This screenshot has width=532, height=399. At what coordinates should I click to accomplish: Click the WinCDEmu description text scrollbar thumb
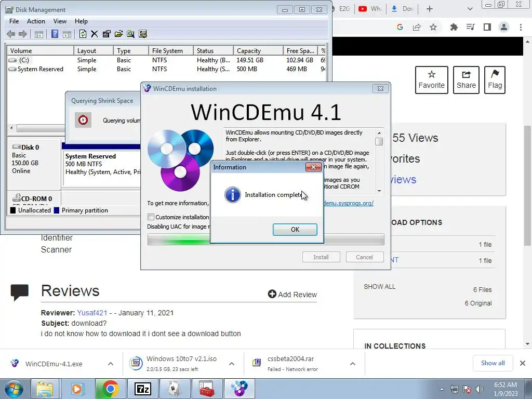click(379, 141)
